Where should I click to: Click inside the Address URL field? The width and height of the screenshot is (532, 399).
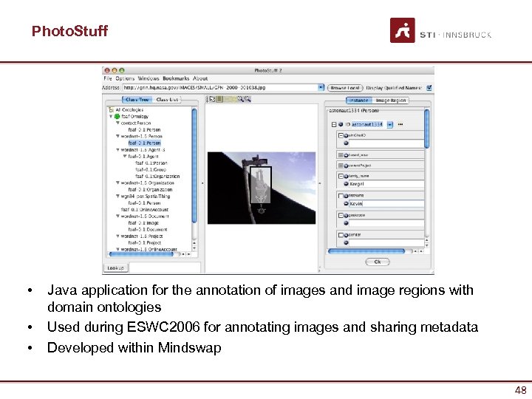[x=220, y=87]
